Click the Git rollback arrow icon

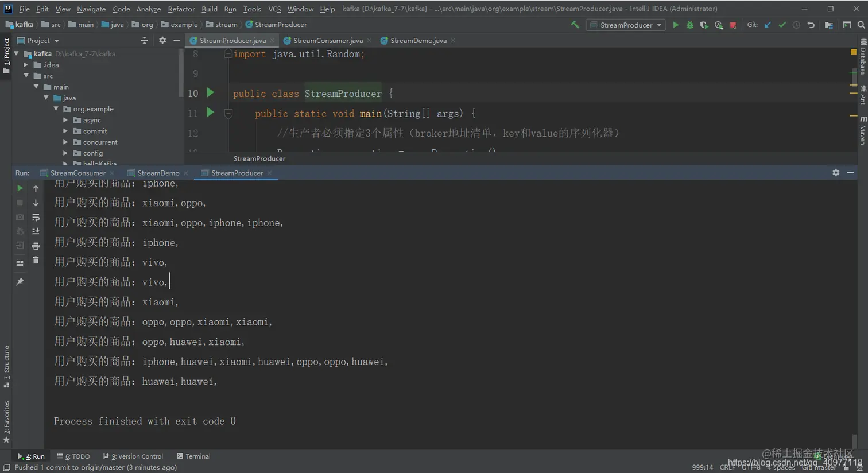coord(811,25)
